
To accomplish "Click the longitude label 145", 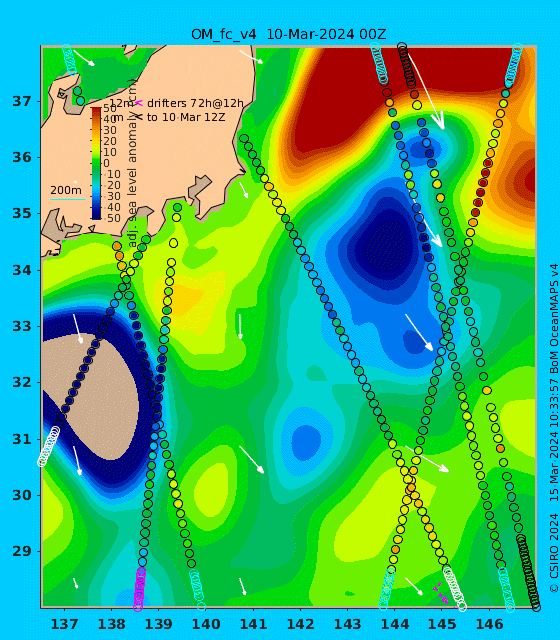I will click(442, 624).
